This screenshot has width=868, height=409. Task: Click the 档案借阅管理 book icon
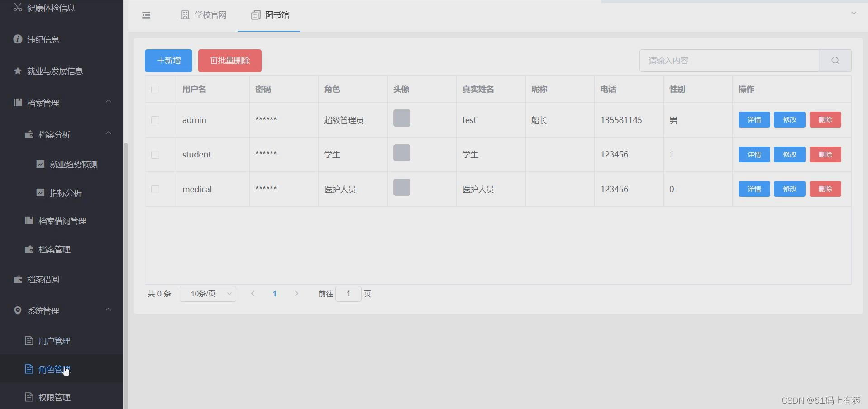29,220
